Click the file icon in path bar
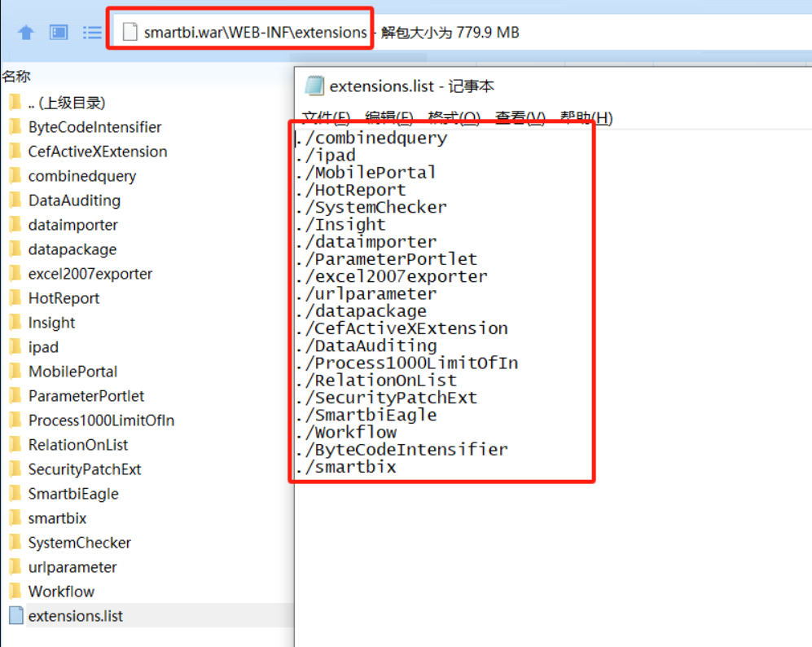812x647 pixels. point(129,32)
